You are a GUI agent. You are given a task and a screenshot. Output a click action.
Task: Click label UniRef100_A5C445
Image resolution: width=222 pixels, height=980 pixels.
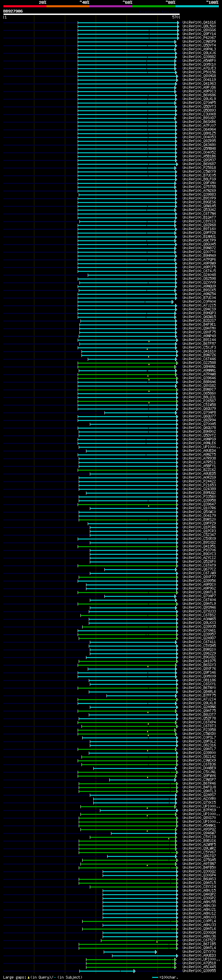coord(199,967)
